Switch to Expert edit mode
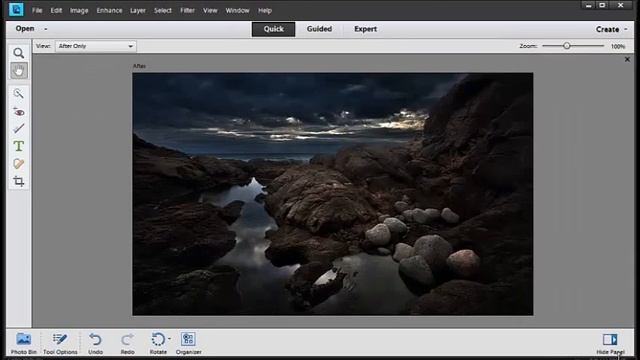This screenshot has width=640, height=360. (x=365, y=29)
